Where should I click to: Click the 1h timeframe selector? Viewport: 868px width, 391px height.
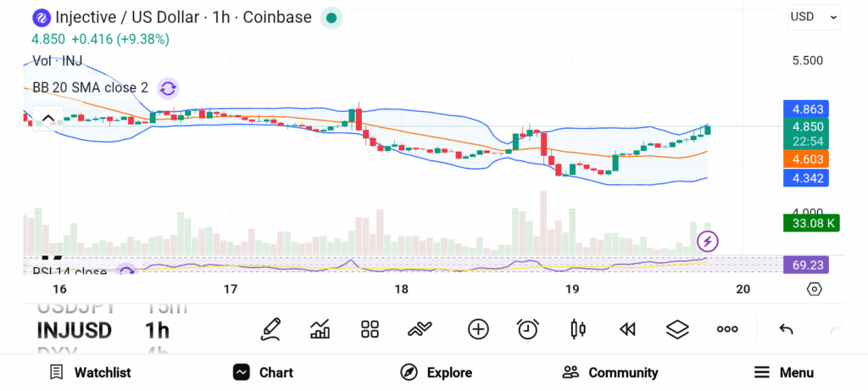pos(158,330)
